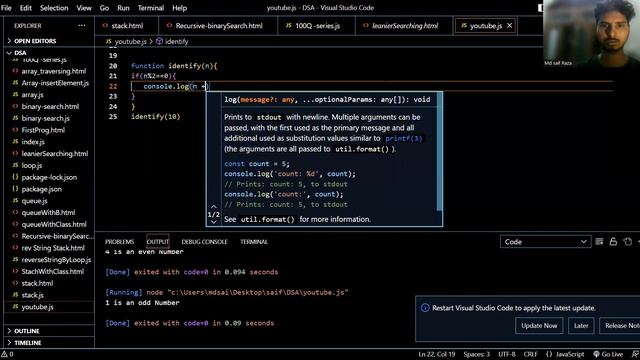
Task: Switch to the Debug Console tab
Action: pyautogui.click(x=204, y=242)
